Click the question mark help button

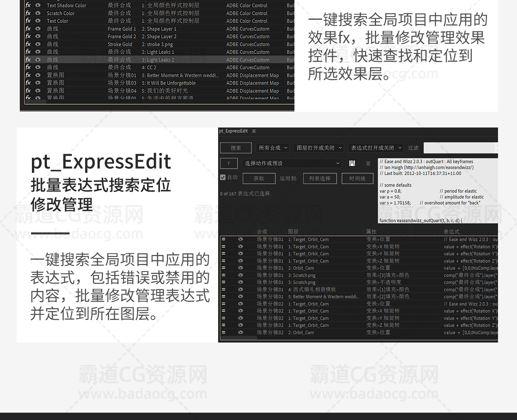[x=229, y=163]
